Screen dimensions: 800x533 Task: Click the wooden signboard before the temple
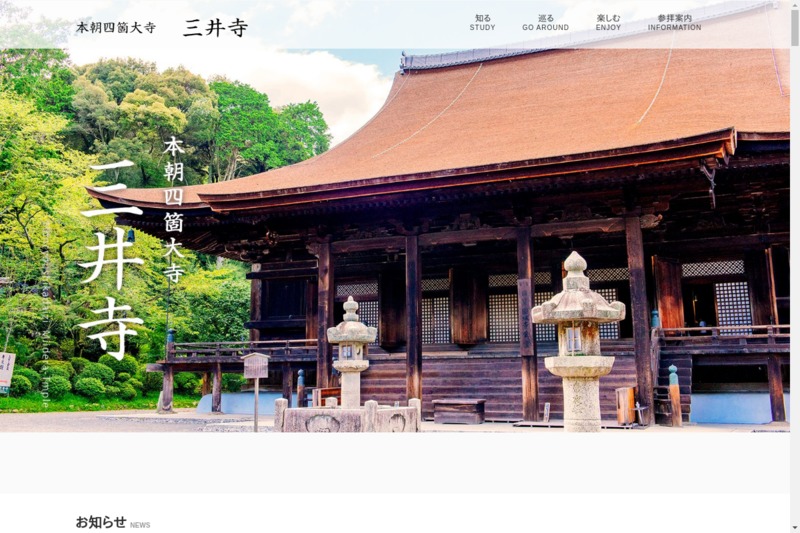point(256,366)
